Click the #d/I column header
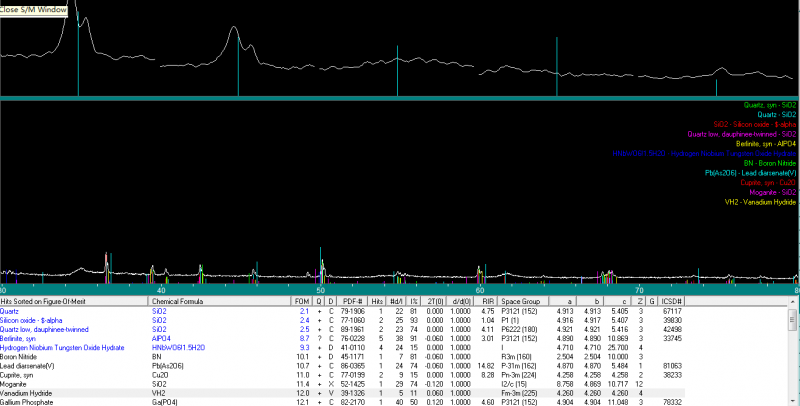This screenshot has height=406, width=800. click(x=395, y=301)
